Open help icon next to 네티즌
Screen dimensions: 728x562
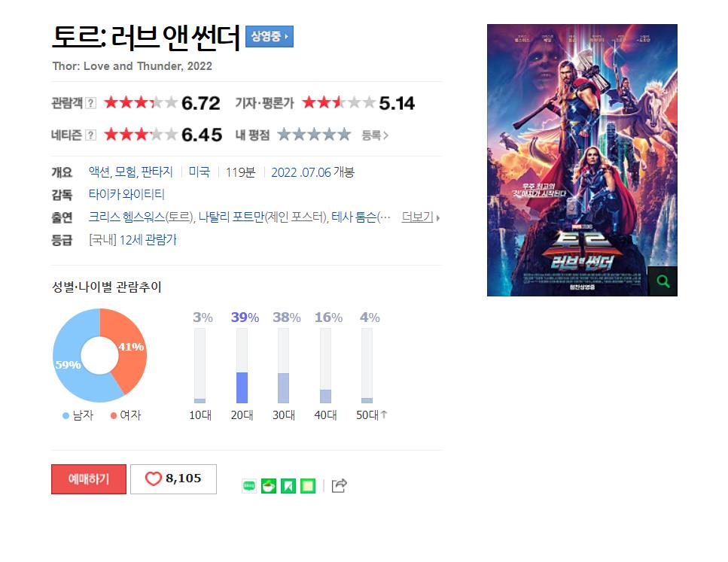(x=91, y=135)
